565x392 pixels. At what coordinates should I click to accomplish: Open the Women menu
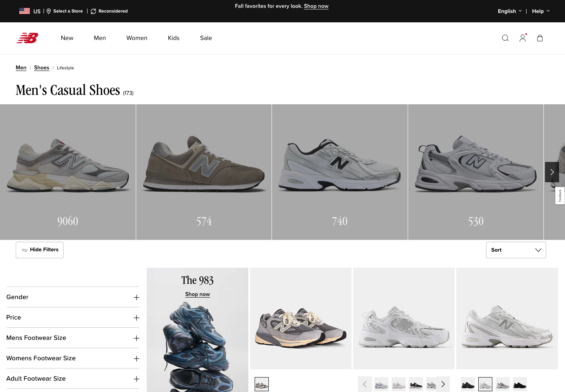tap(137, 38)
